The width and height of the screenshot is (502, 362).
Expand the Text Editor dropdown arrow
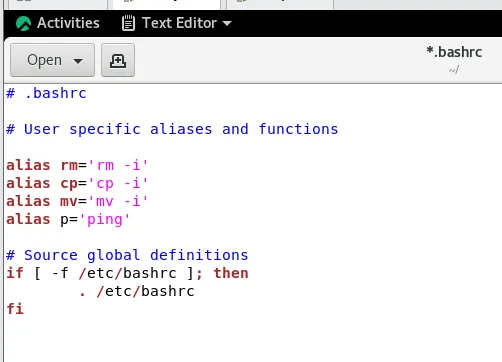tap(227, 23)
